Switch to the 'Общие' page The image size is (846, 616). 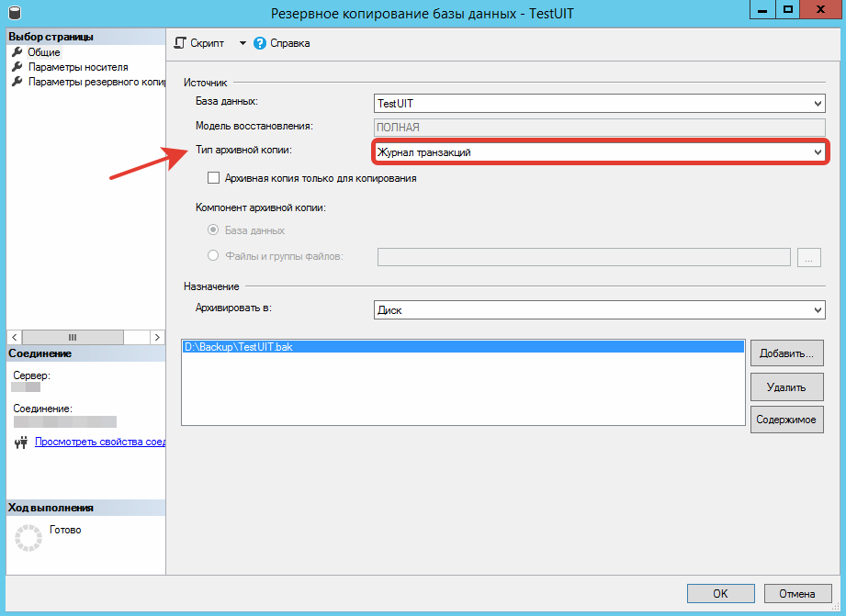(44, 52)
